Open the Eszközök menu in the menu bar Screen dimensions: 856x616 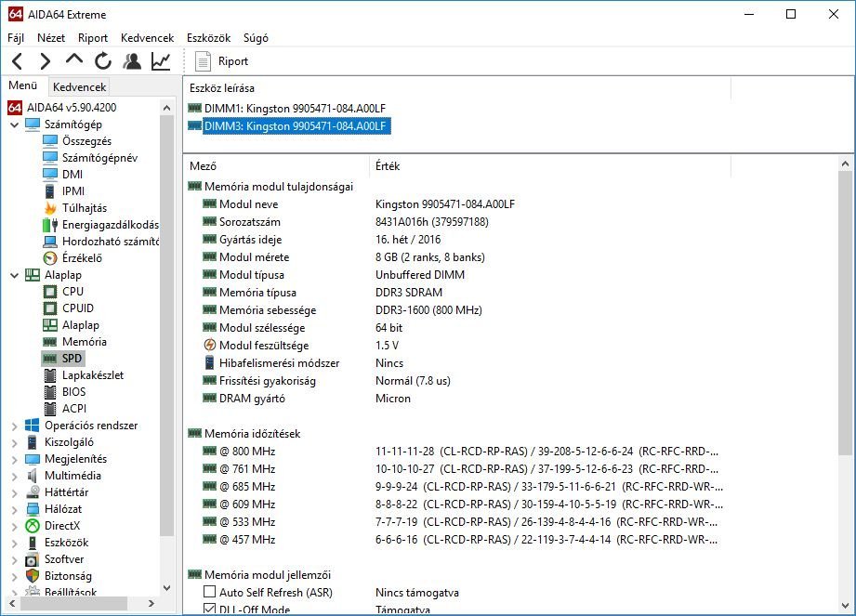[208, 38]
